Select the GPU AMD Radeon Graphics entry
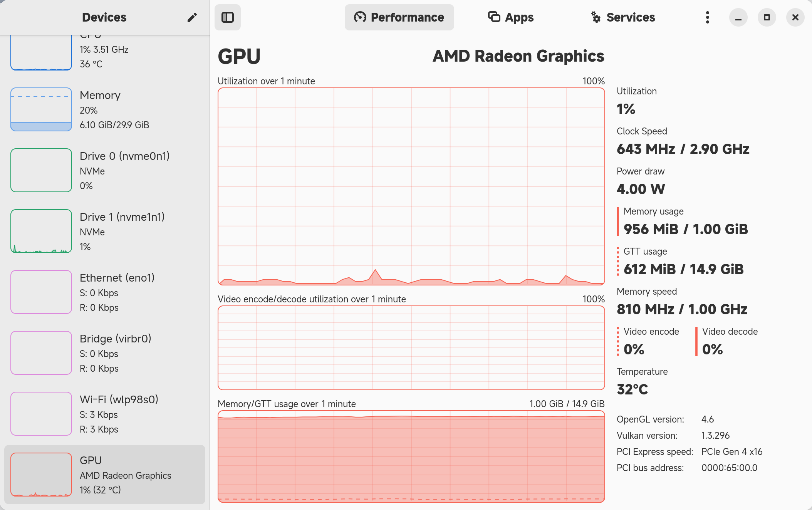812x510 pixels. click(105, 475)
